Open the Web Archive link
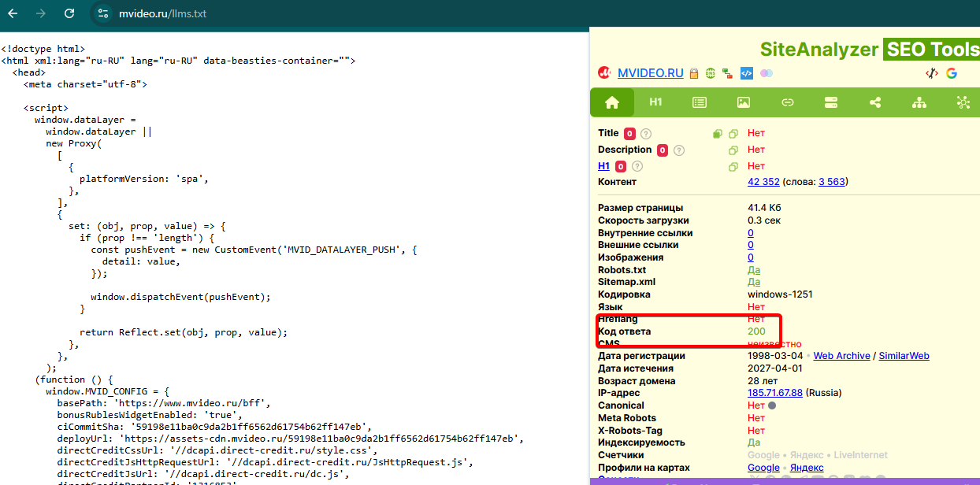Viewport: 980px width, 485px height. click(x=842, y=356)
